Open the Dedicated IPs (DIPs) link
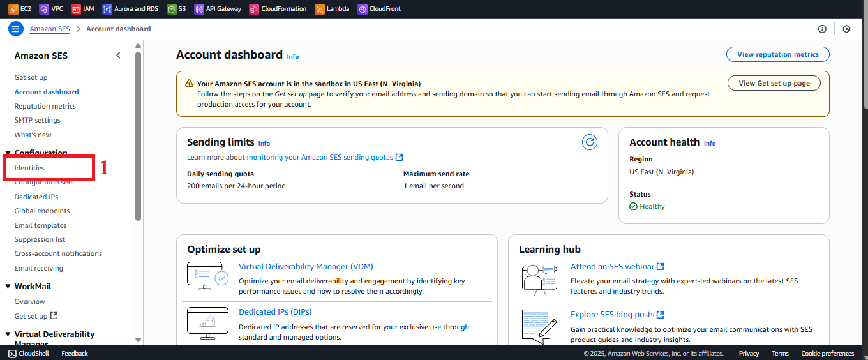868x360 pixels. [274, 312]
